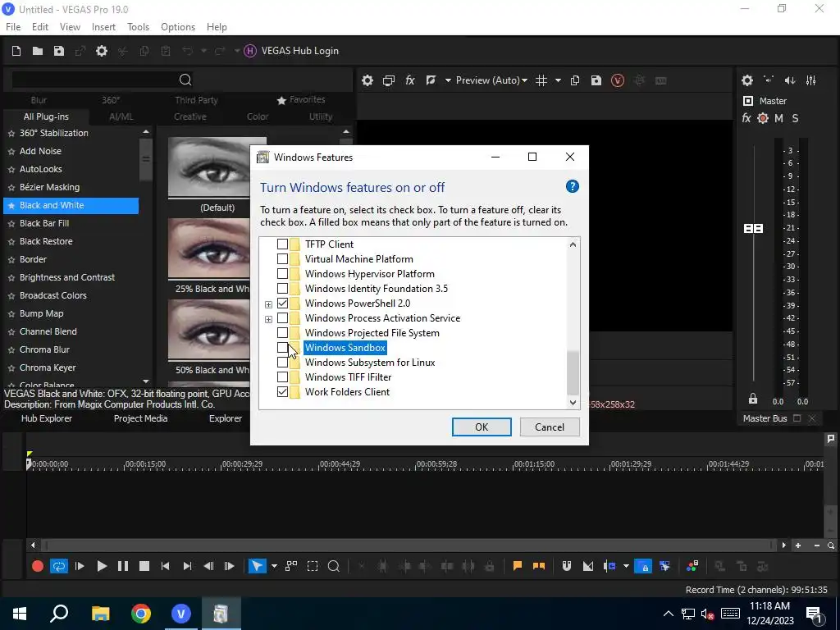
Task: Open the File menu
Action: [13, 27]
